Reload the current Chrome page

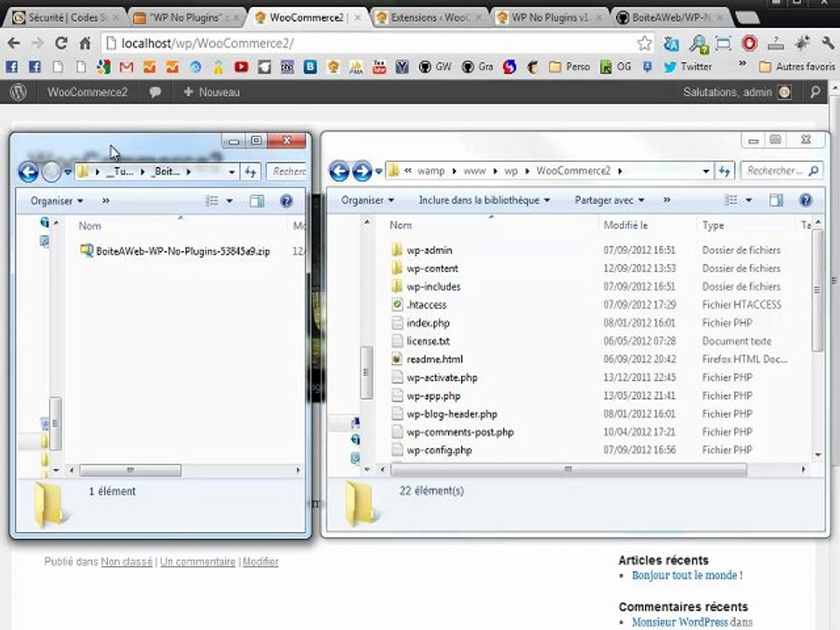click(61, 44)
